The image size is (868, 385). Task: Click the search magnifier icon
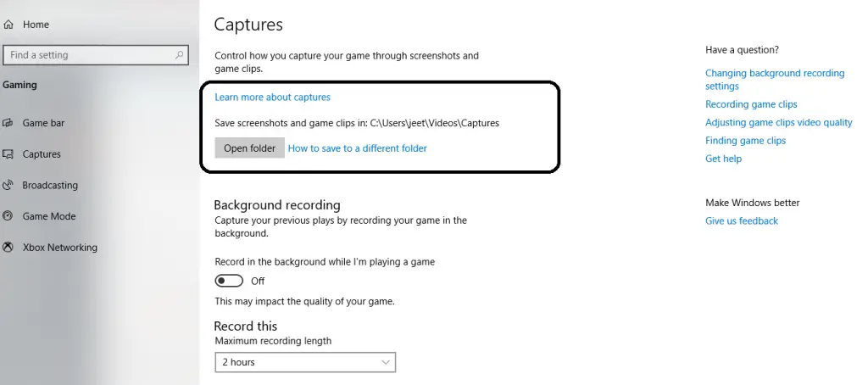[x=179, y=55]
